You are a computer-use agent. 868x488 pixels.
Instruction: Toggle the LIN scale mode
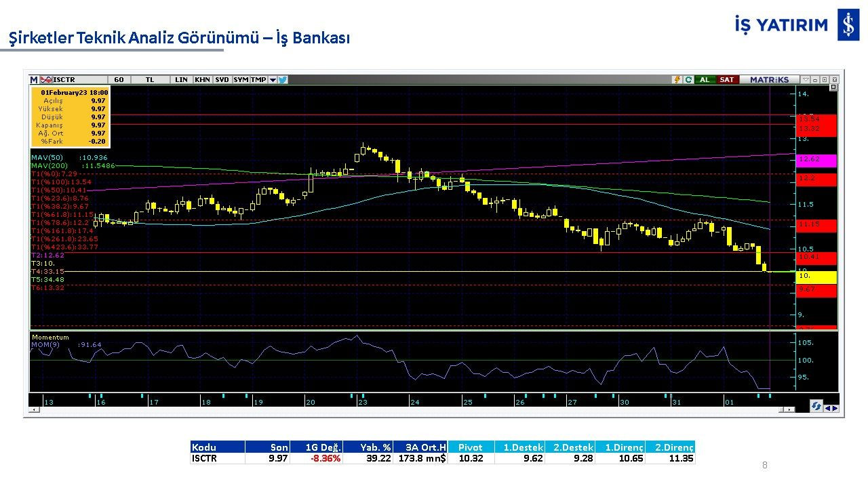(x=181, y=79)
